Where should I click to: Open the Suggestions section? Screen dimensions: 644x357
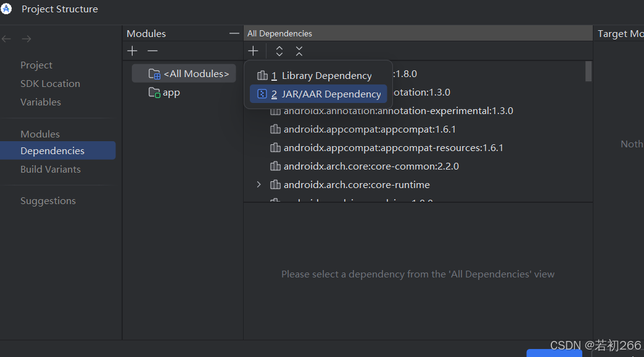point(48,200)
